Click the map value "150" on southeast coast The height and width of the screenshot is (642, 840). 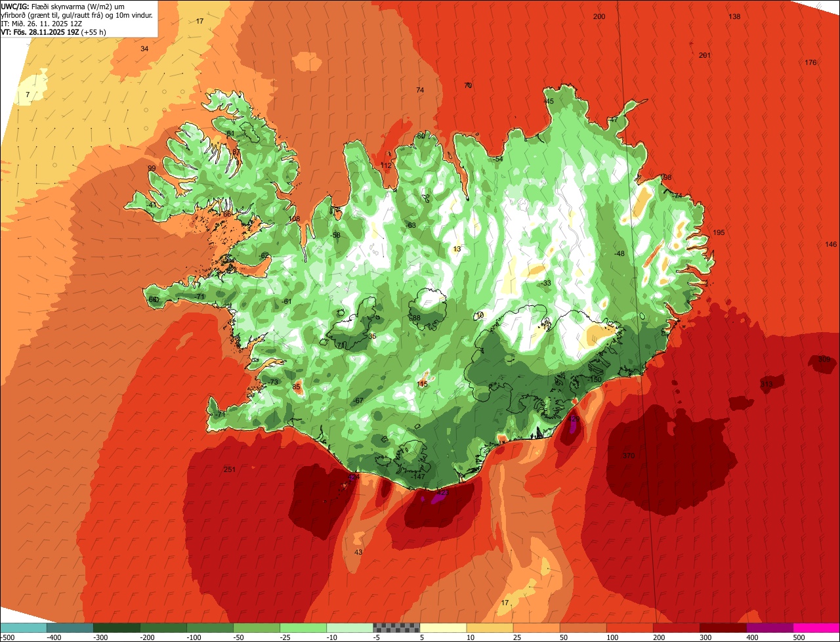[x=595, y=379]
